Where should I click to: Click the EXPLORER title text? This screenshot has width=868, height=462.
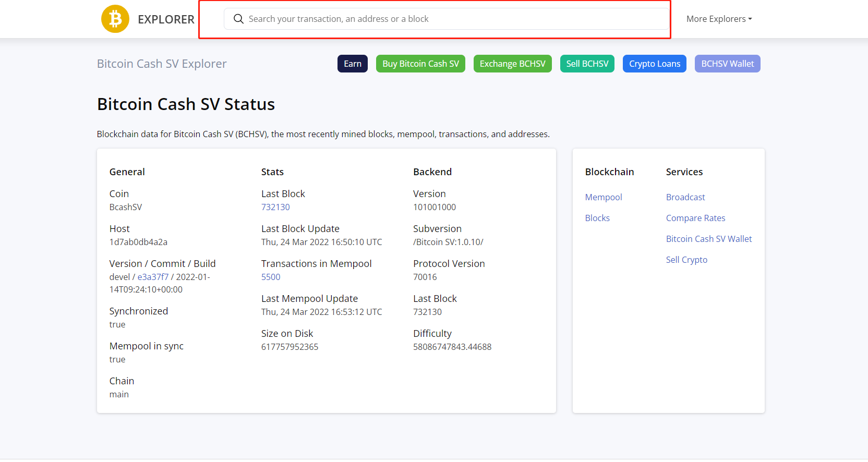[166, 19]
